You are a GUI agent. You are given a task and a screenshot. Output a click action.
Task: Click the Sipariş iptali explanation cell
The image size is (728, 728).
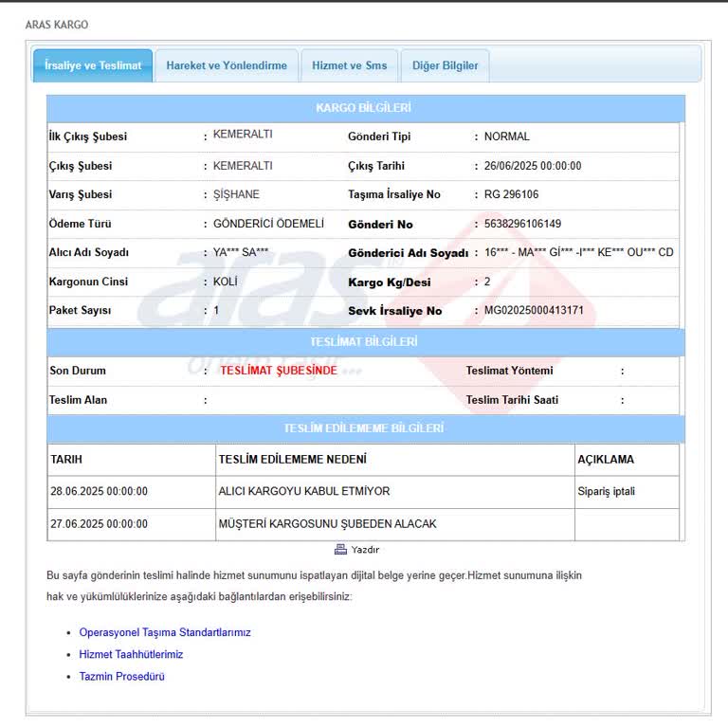click(627, 492)
